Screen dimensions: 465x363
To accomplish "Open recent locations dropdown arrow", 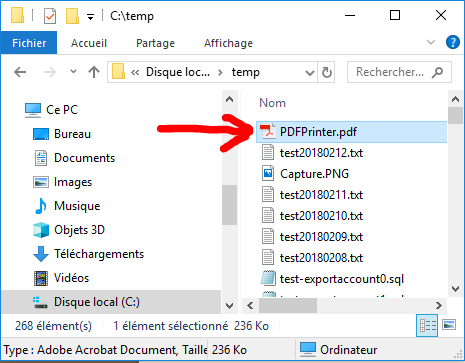I will (x=73, y=72).
